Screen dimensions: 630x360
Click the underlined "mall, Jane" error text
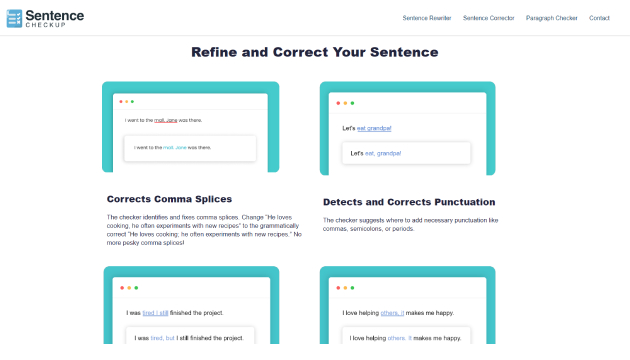click(x=166, y=120)
